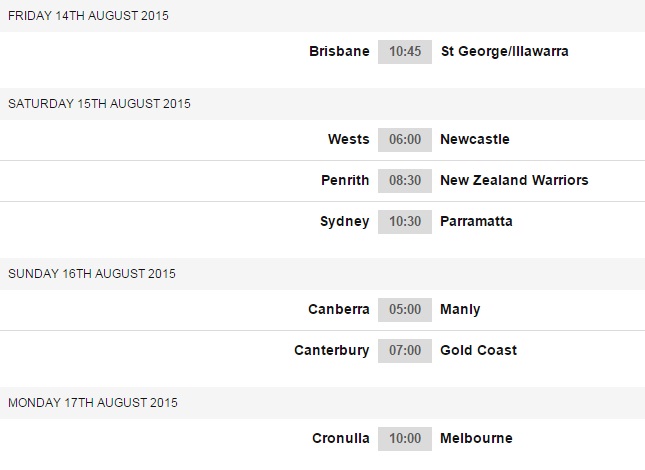Select the 08:30 kickoff time box
This screenshot has width=645, height=470.
click(404, 181)
